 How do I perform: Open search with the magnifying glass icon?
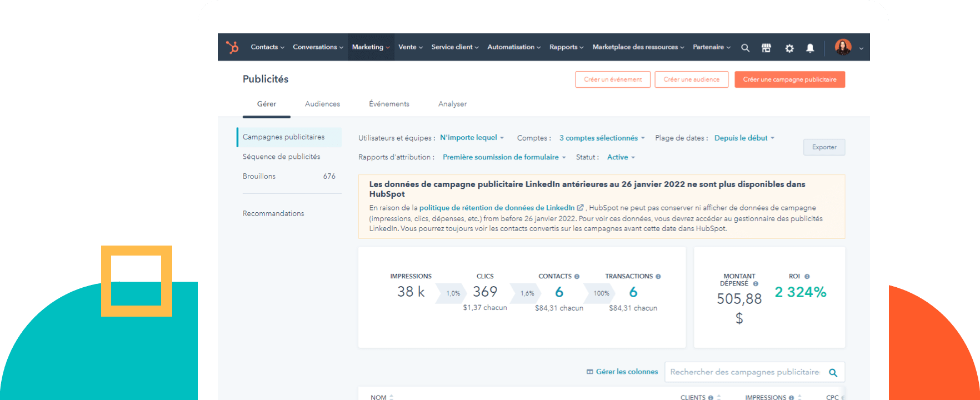[x=745, y=48]
